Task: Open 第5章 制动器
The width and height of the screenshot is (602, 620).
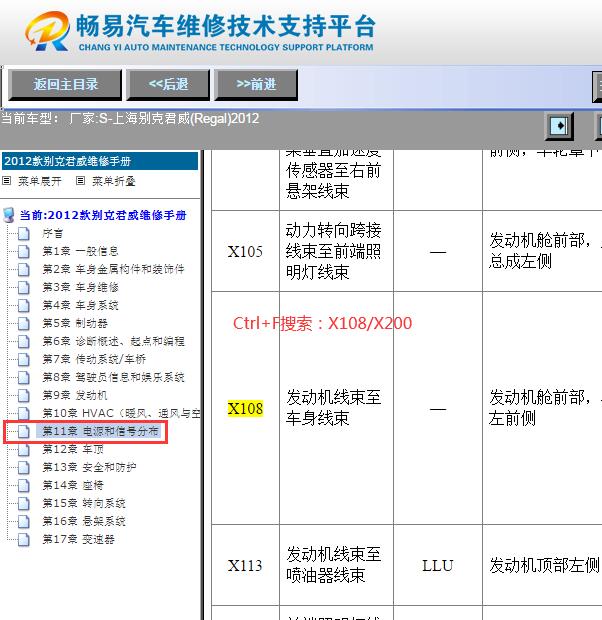Action: (x=75, y=323)
